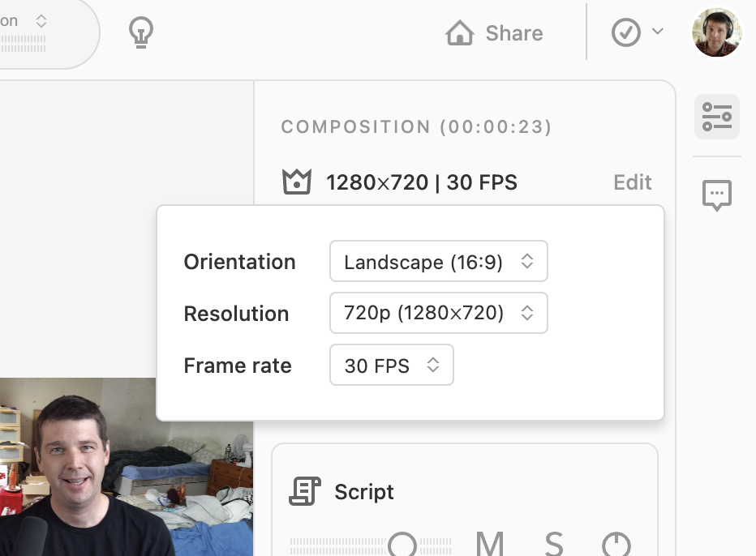Click the 1280×720 | 30 FPS composition text
This screenshot has height=556, width=756.
point(421,182)
